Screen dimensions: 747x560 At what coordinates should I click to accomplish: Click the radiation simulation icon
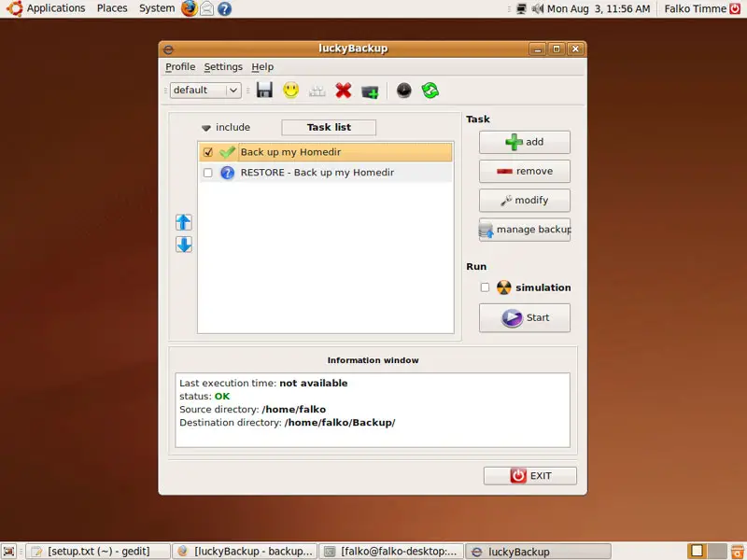coord(504,287)
